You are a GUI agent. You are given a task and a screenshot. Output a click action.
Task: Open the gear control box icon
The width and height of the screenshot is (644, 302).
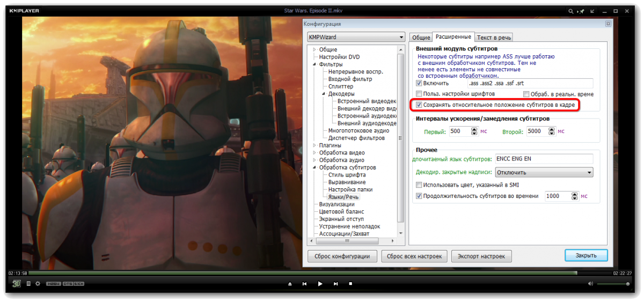pos(38,283)
